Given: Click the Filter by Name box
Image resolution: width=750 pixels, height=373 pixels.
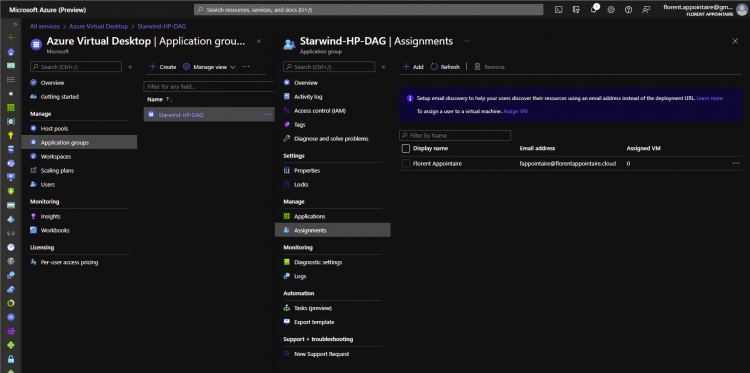Looking at the screenshot, I should pyautogui.click(x=455, y=135).
